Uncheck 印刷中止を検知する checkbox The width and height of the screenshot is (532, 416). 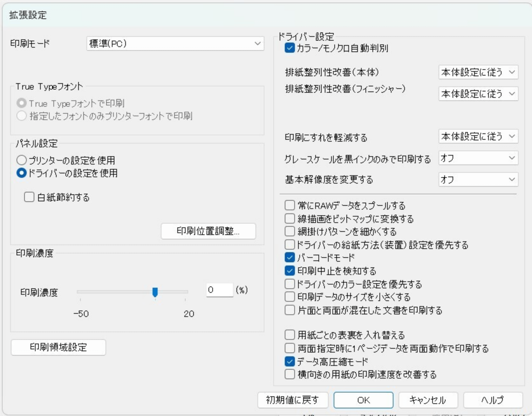290,271
